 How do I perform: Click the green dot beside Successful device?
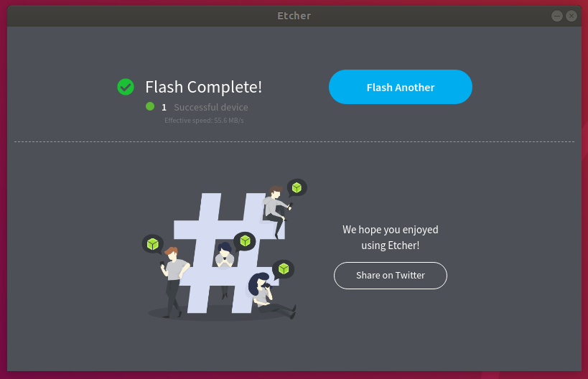pos(150,106)
